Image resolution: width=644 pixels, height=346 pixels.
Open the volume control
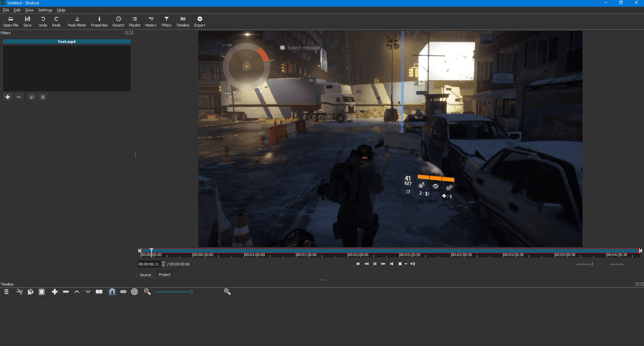coord(413,264)
